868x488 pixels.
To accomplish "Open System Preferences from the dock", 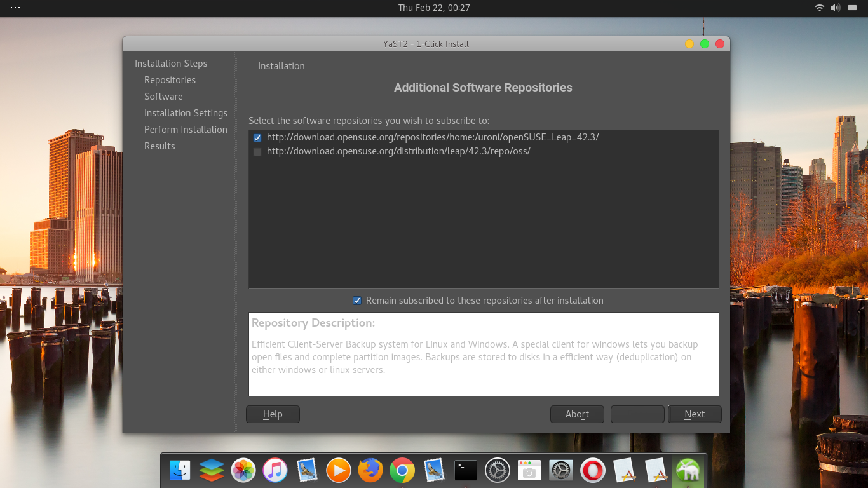I will pyautogui.click(x=497, y=470).
